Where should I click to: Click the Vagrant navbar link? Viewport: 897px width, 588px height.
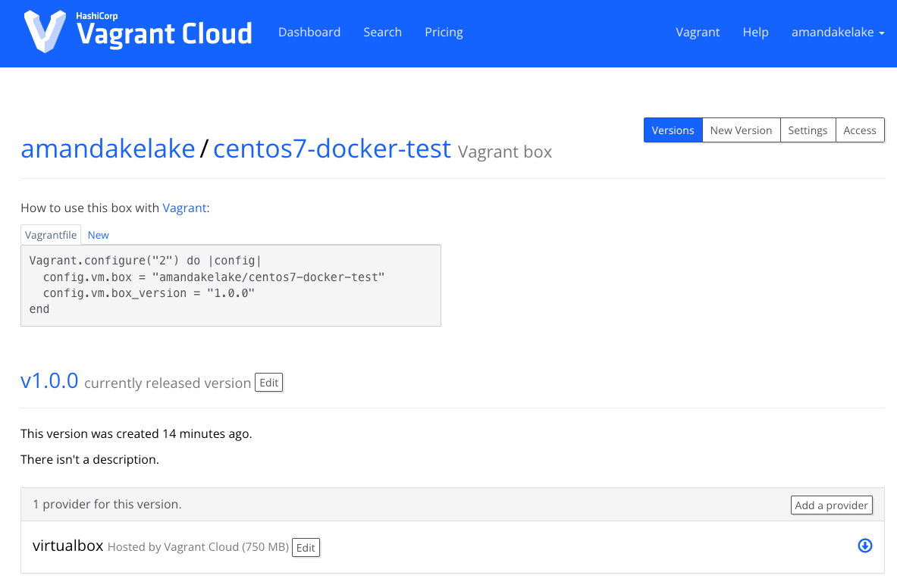(698, 33)
